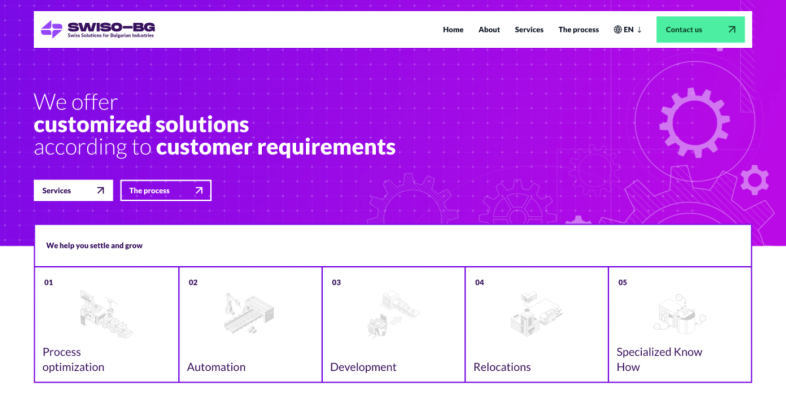Click the "We help you settle and grow" text

pyautogui.click(x=94, y=246)
